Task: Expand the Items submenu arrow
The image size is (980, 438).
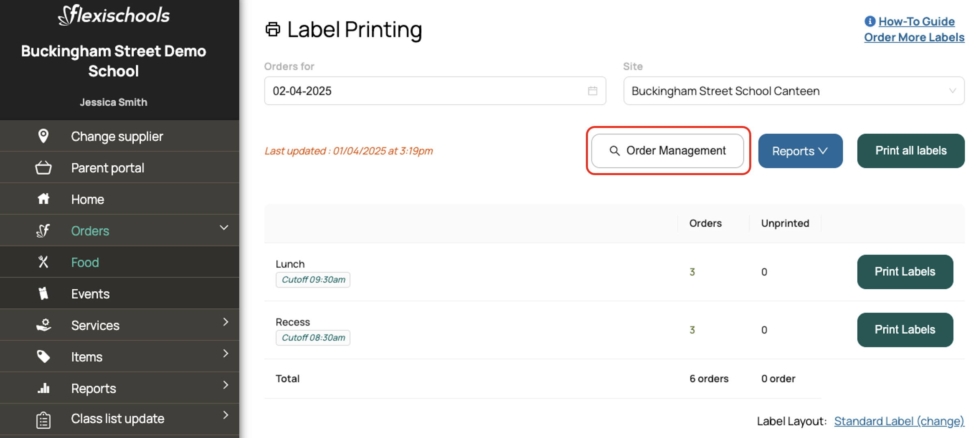Action: click(226, 353)
